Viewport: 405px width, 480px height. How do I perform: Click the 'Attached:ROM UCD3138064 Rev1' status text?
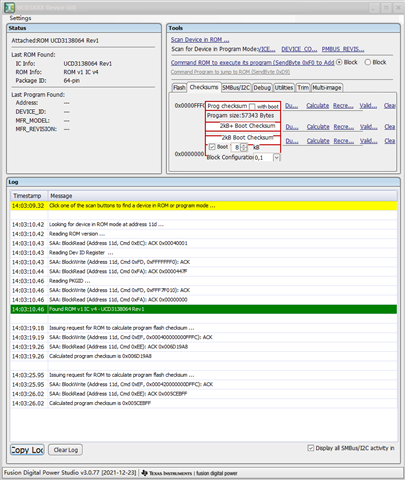point(55,41)
